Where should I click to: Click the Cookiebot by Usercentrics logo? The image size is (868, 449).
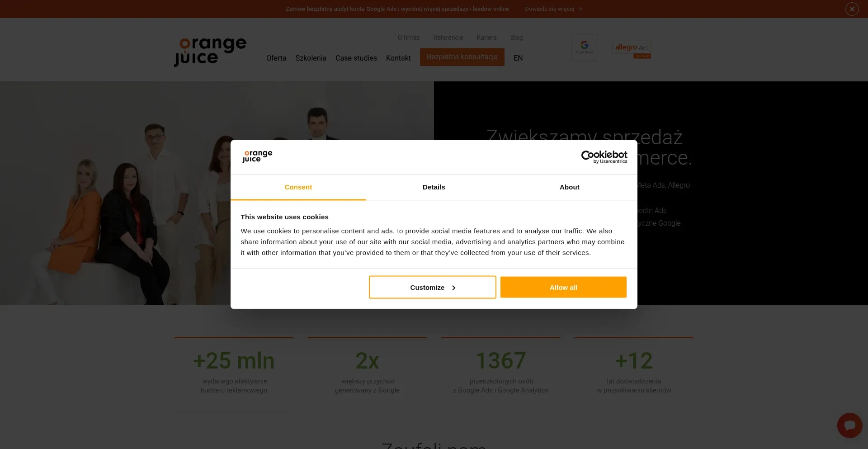(604, 157)
